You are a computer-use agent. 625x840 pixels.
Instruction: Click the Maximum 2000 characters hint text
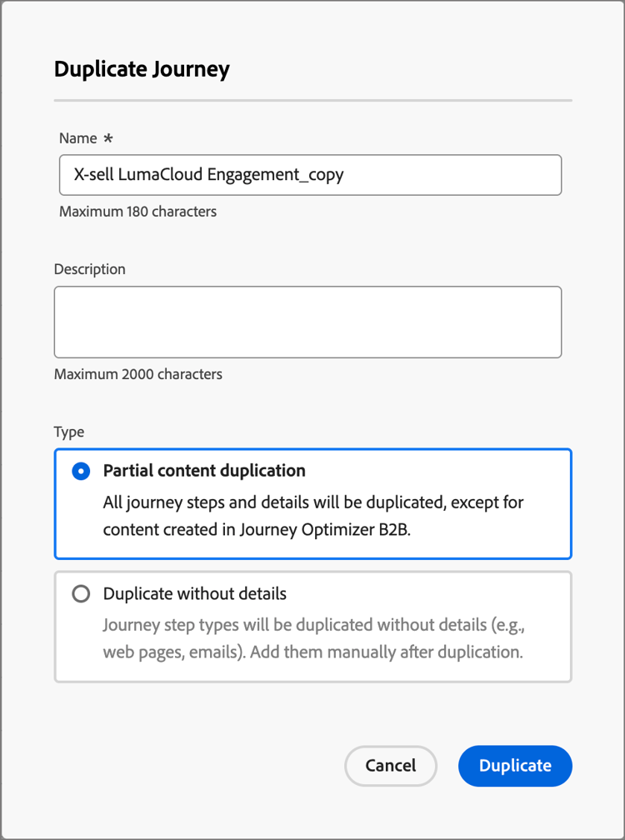pyautogui.click(x=138, y=374)
